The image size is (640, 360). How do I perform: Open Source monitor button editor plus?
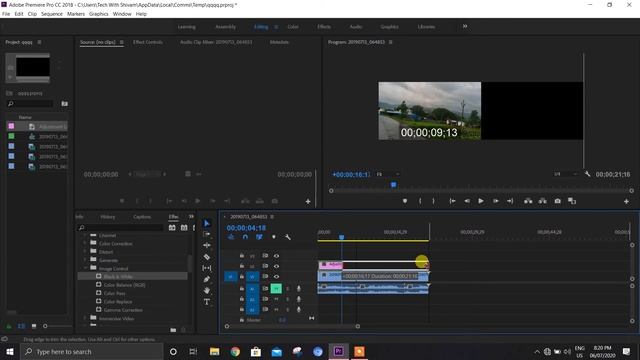308,201
